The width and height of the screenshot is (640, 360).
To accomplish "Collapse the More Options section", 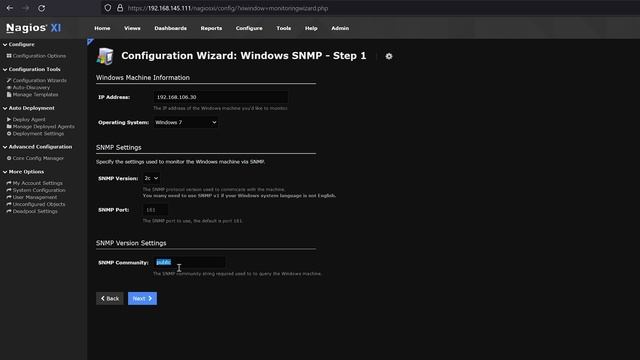I will pos(24,172).
